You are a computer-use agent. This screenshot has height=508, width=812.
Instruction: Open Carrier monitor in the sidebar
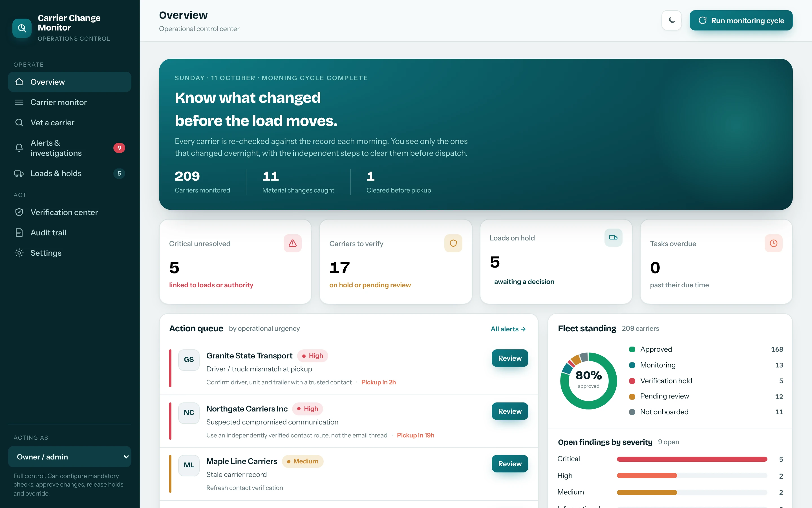[x=69, y=102]
